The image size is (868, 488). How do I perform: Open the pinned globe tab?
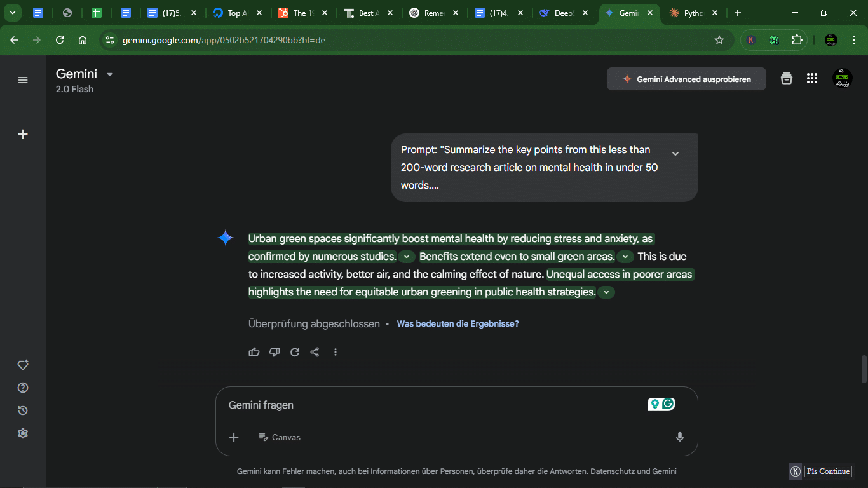(67, 13)
